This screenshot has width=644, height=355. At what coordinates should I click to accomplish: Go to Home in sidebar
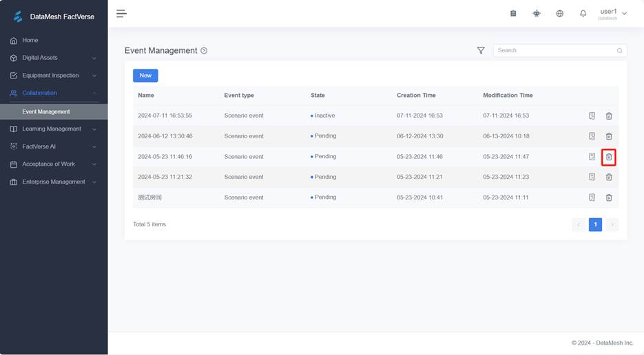30,41
